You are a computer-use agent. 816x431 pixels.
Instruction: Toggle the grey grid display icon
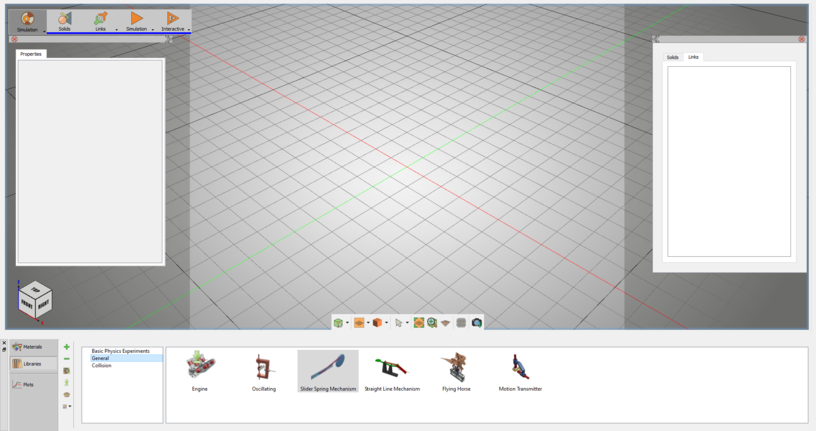click(x=461, y=323)
